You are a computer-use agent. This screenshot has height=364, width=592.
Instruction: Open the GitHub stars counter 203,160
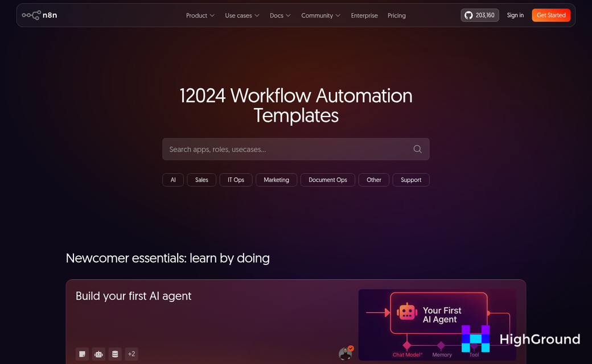tap(479, 15)
